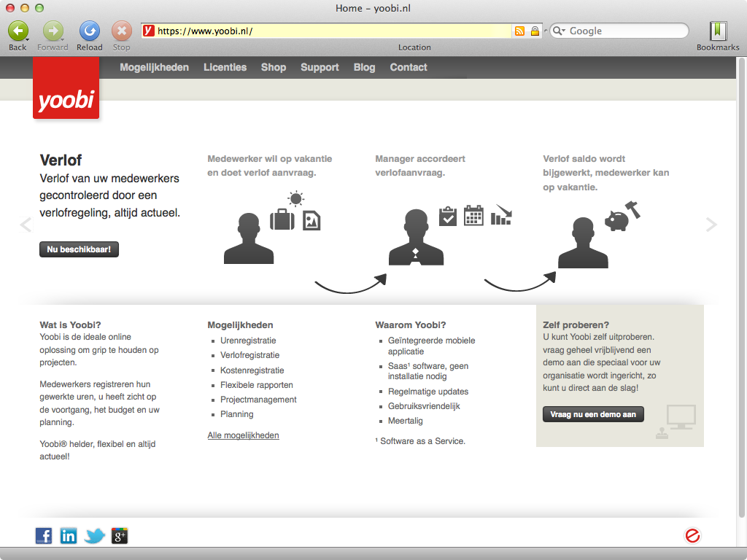Click the Forward arrow toolbar button

(x=53, y=31)
